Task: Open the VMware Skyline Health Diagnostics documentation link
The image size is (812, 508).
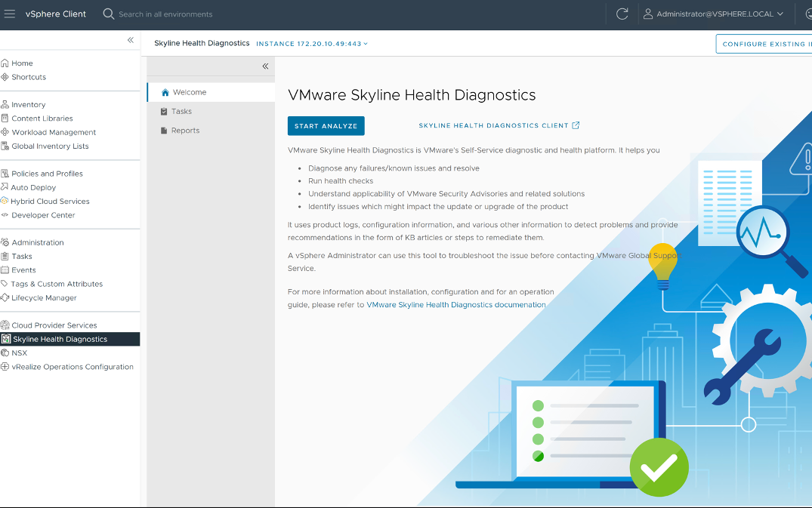Action: point(455,305)
